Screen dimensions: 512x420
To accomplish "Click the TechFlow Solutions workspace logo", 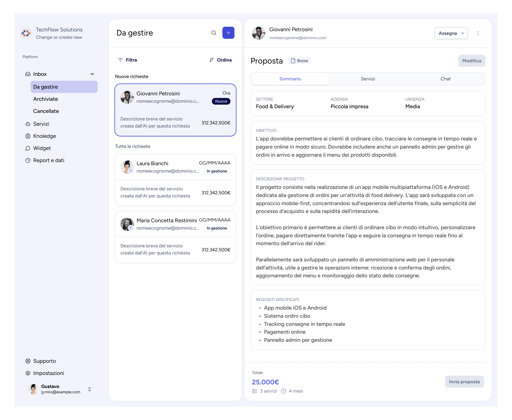I will coord(26,33).
